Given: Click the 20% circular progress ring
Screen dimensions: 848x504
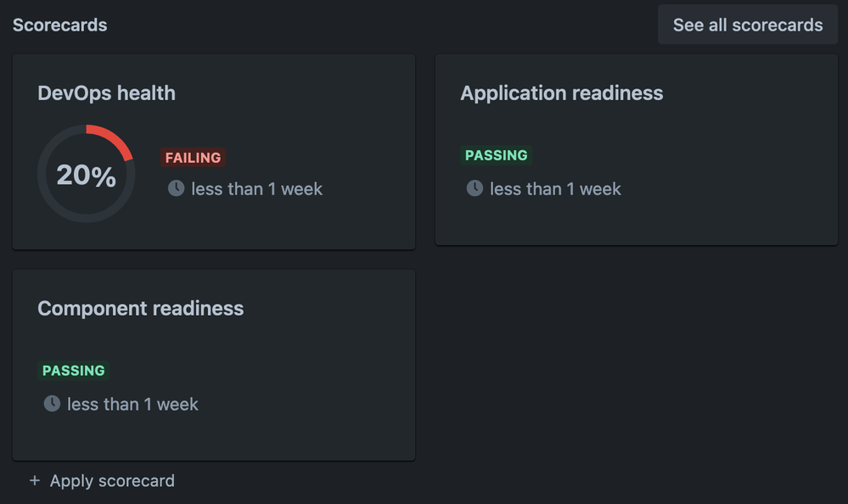Looking at the screenshot, I should (86, 174).
